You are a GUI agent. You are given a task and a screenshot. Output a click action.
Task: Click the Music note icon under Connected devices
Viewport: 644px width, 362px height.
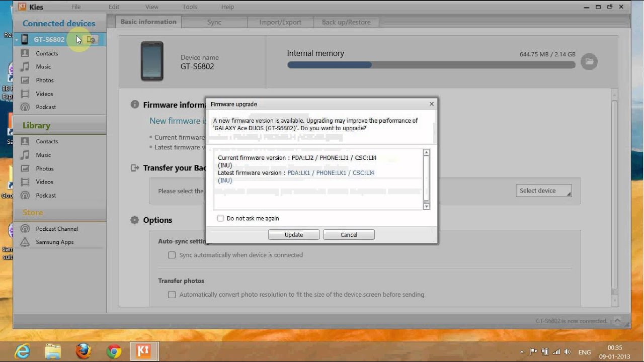[25, 66]
